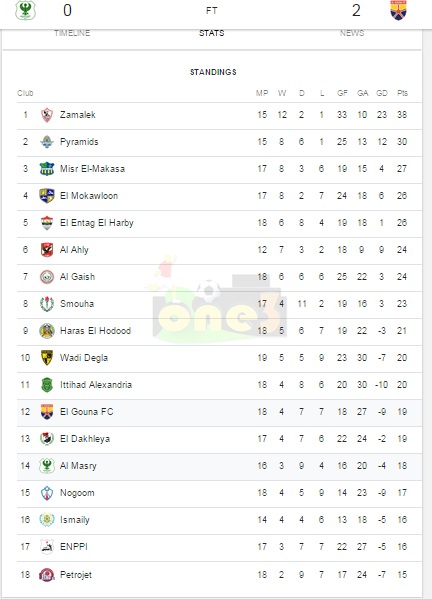This screenshot has height=599, width=432.
Task: Click the Ittihad Alexandria green crest
Action: [x=47, y=385]
